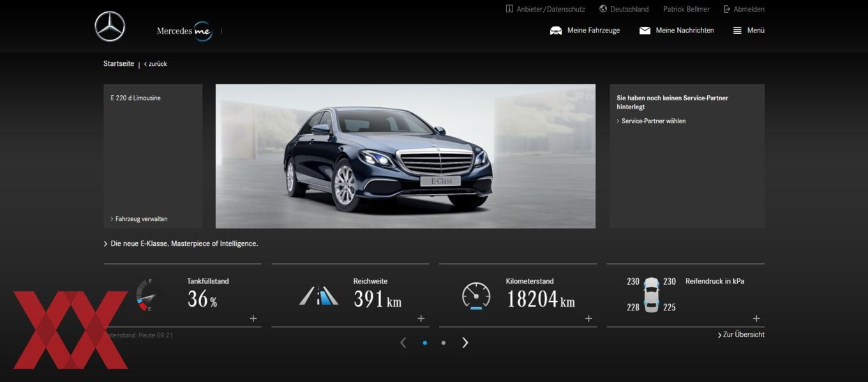
Task: Go to next carousel page arrow
Action: click(465, 343)
